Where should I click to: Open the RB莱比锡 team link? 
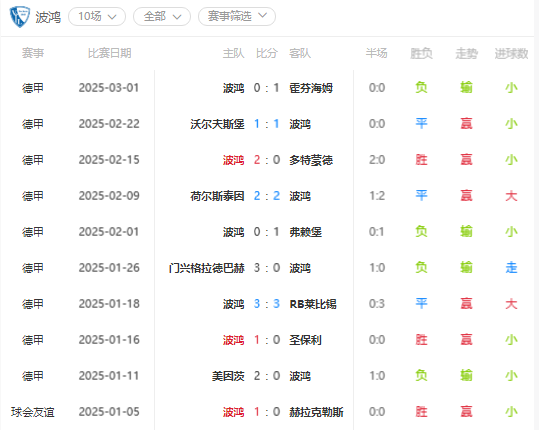tap(313, 304)
